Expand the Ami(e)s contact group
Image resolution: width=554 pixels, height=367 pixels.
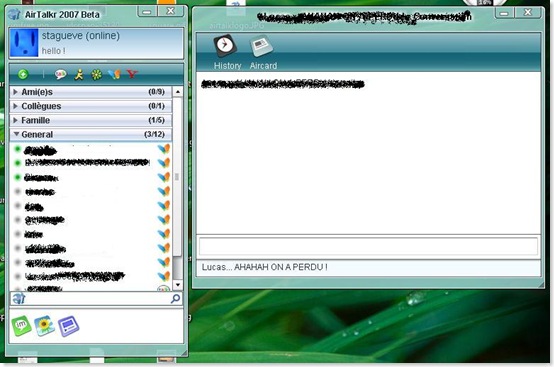click(x=91, y=92)
